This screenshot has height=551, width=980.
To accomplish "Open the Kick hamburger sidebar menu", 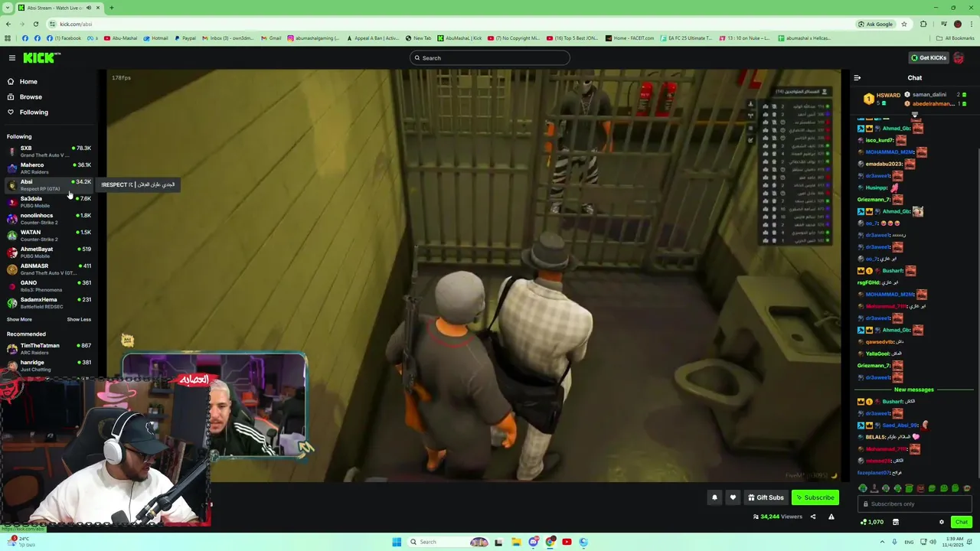I will click(x=12, y=58).
